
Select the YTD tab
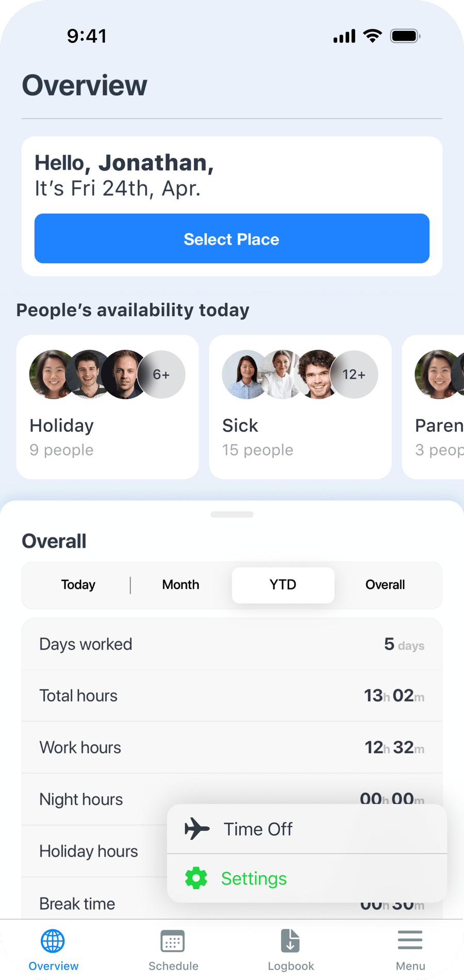pos(283,585)
